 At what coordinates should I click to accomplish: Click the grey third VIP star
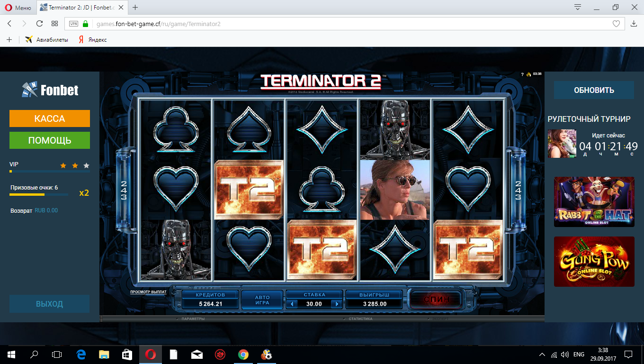[x=86, y=165]
